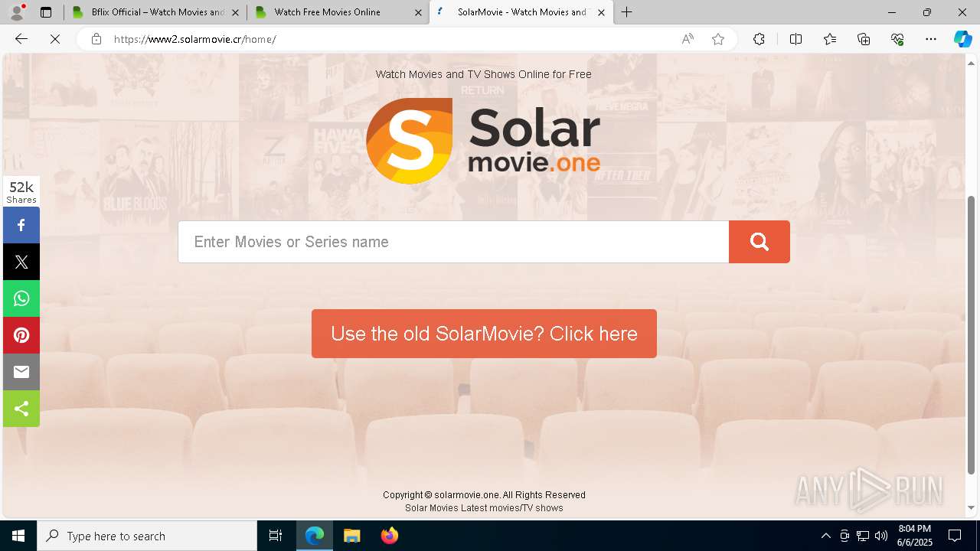The width and height of the screenshot is (980, 551).
Task: Click scrollbar up arrow
Action: [x=972, y=63]
